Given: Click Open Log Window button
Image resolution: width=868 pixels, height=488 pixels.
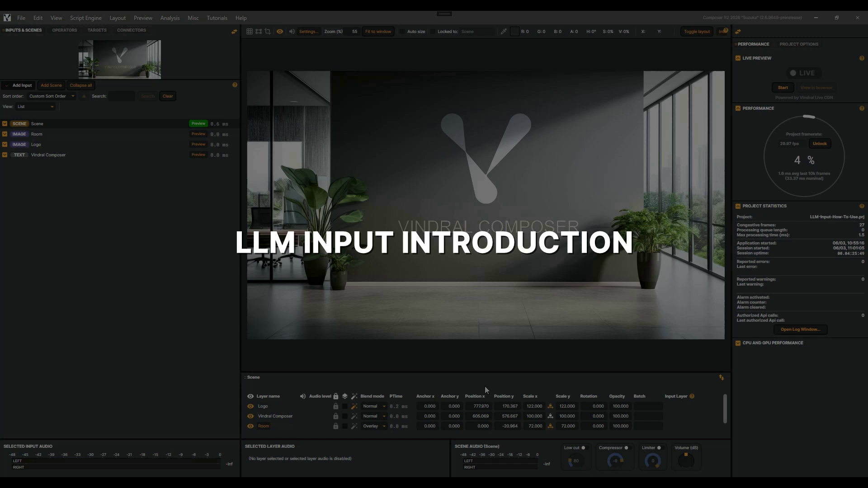Looking at the screenshot, I should 800,329.
